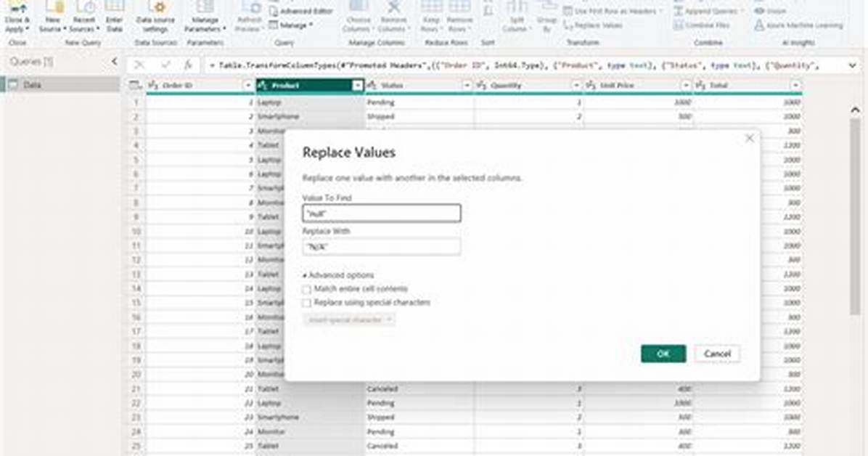Click the Quantity data type icon
Screen dimensions: 868x456
click(482, 86)
